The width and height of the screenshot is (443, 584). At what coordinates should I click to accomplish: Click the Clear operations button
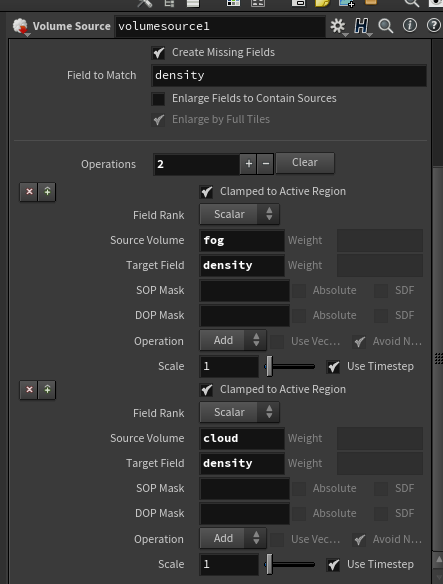[x=305, y=163]
